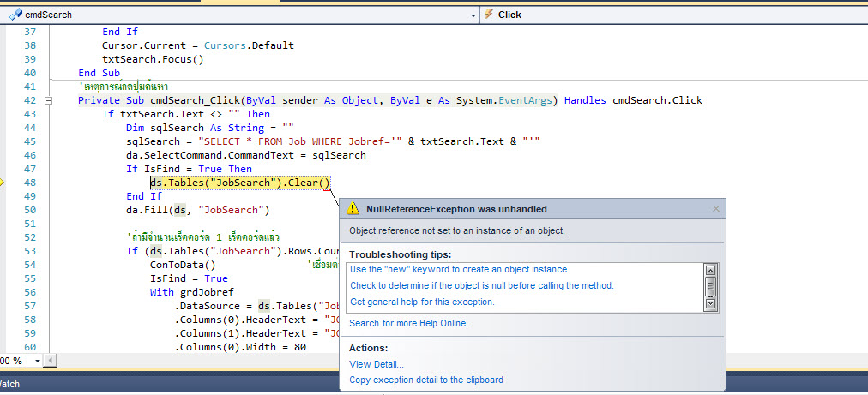Click the red error marker after Clear()

[x=327, y=189]
